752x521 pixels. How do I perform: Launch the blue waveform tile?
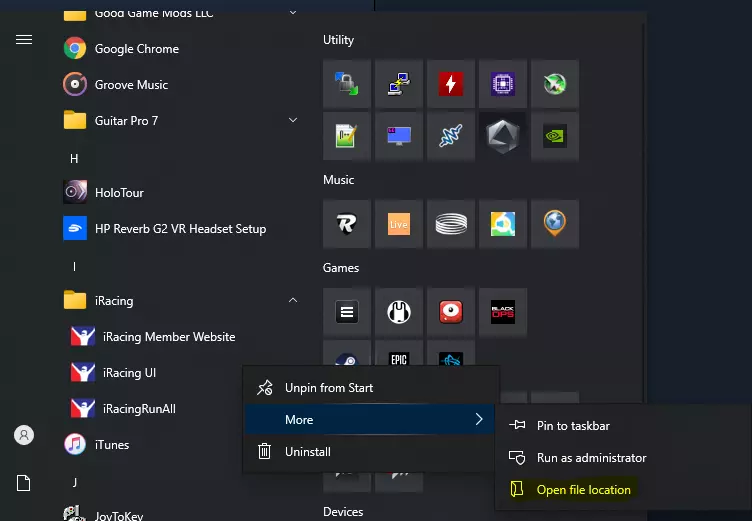[x=451, y=136]
